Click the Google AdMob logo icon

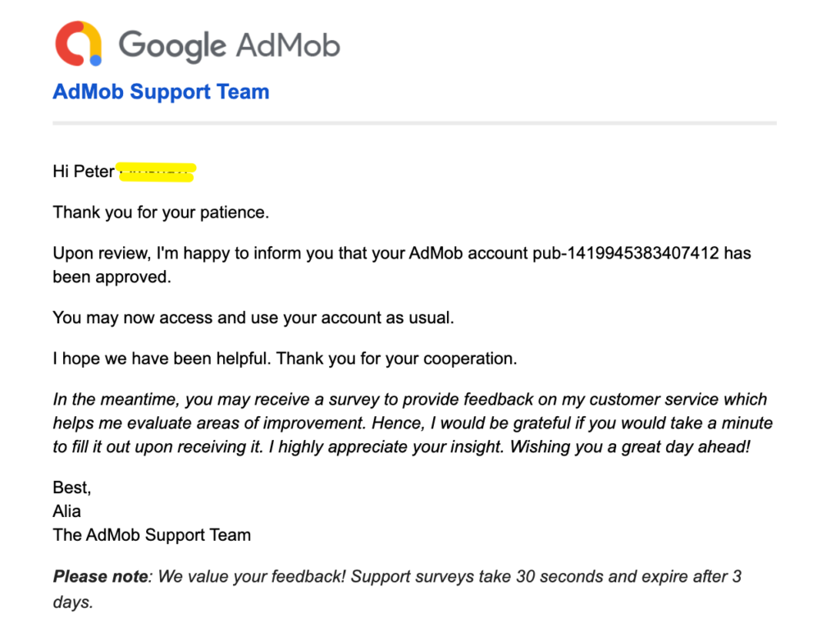78,43
